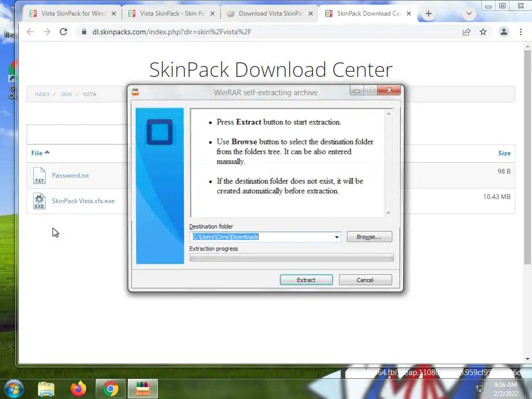Launch Firefox from taskbar

pos(78,389)
